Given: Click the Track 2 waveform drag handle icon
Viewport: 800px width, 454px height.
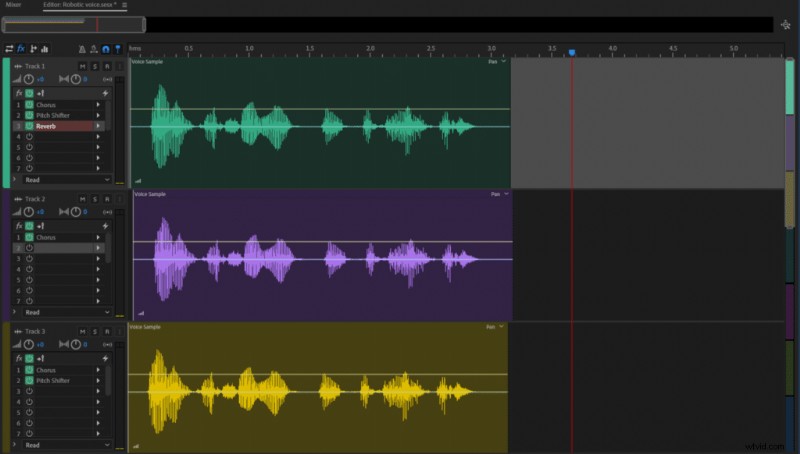Looking at the screenshot, I should coord(18,199).
